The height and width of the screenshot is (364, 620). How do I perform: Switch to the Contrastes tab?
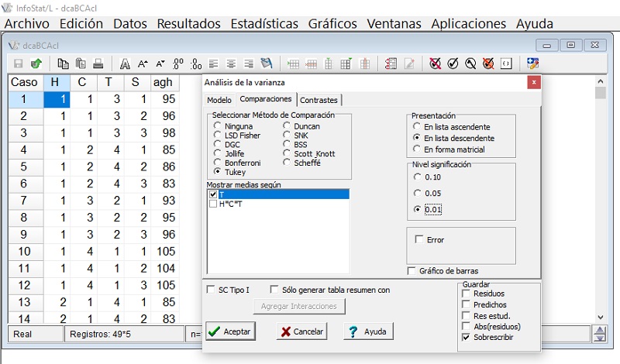point(319,100)
